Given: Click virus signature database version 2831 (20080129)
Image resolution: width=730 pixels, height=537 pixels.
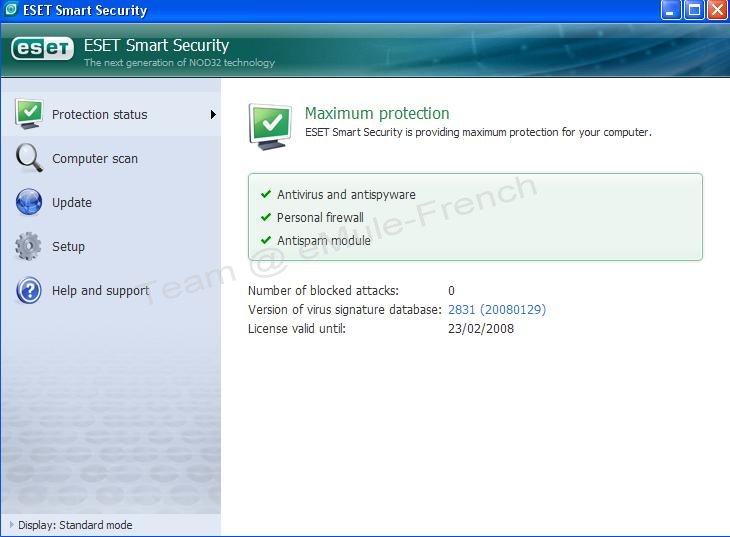Looking at the screenshot, I should 497,310.
